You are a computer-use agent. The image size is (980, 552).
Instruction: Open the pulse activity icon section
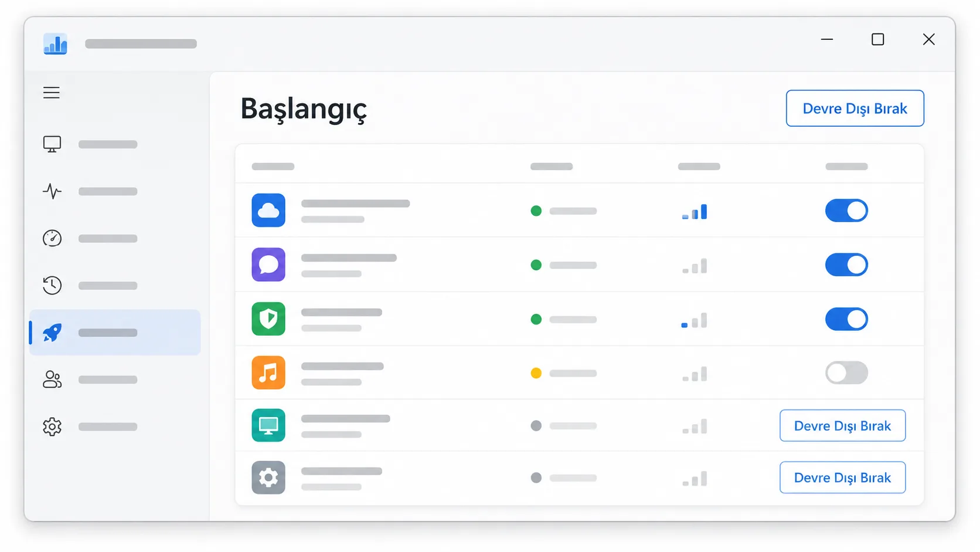coord(52,191)
